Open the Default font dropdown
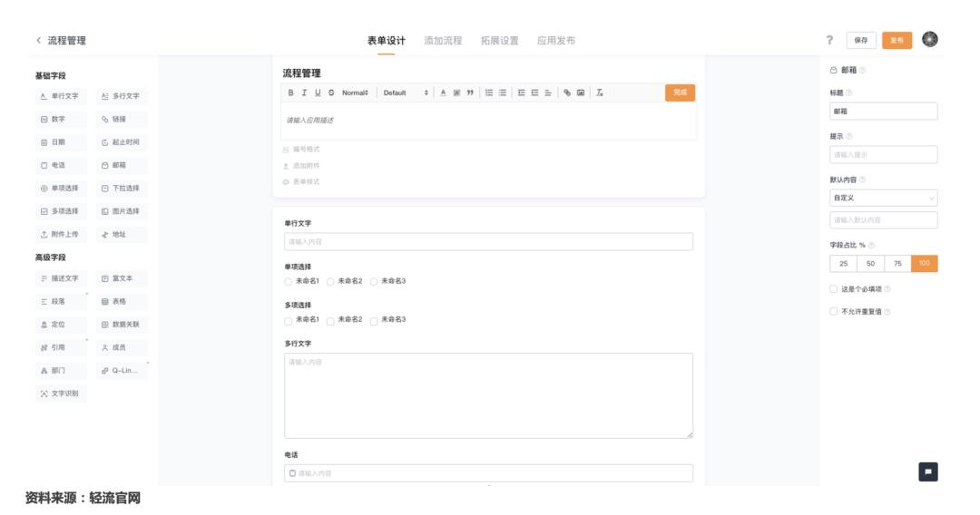The width and height of the screenshot is (980, 515). 406,92
